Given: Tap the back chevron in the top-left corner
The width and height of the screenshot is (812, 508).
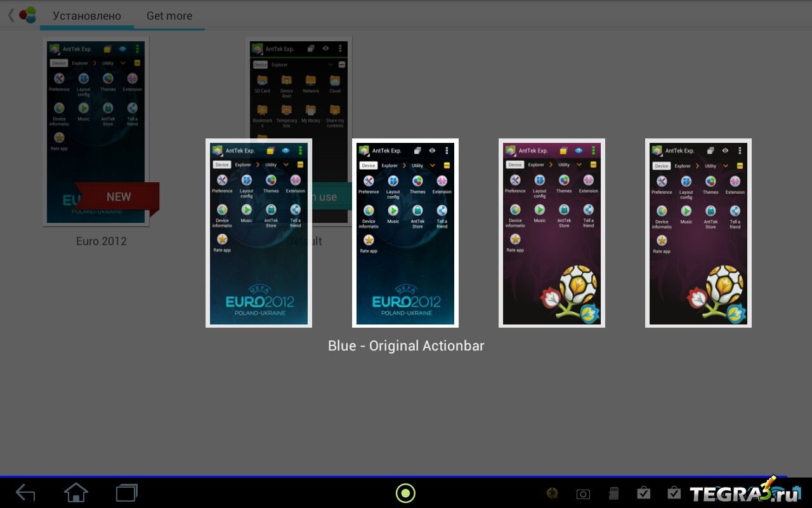Looking at the screenshot, I should [11, 15].
